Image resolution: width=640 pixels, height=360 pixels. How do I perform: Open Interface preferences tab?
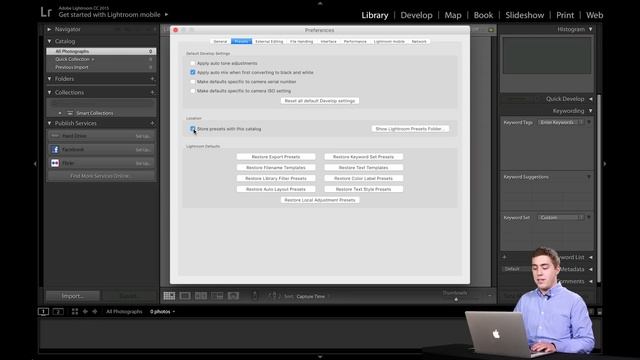pos(329,42)
